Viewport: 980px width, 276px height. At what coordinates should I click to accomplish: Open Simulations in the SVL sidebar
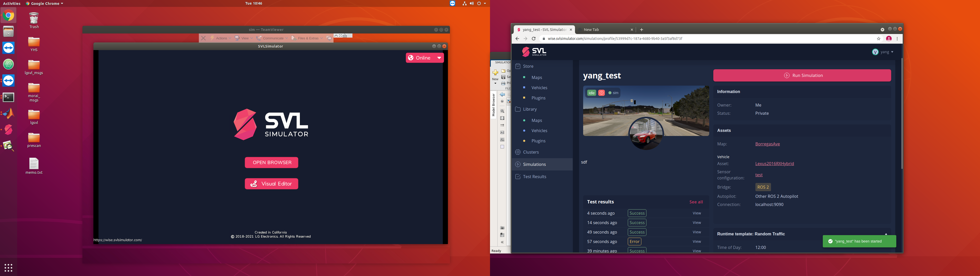point(542,164)
